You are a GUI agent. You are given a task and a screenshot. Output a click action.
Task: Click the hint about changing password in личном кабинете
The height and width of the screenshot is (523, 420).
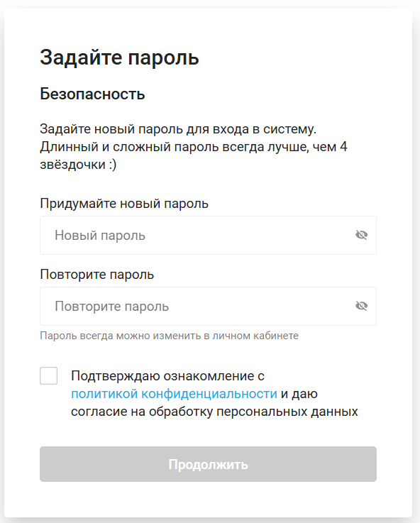click(x=169, y=336)
